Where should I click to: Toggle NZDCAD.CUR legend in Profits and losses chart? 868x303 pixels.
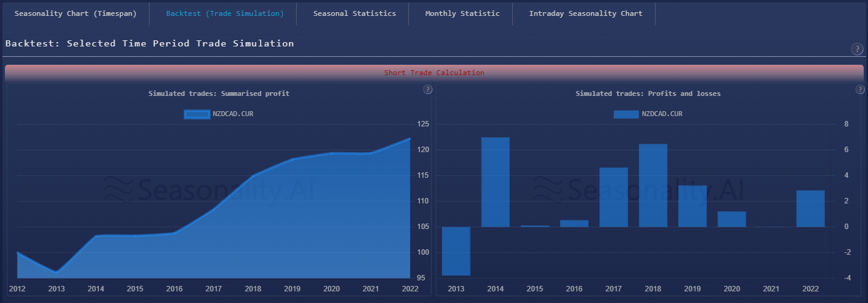point(648,114)
